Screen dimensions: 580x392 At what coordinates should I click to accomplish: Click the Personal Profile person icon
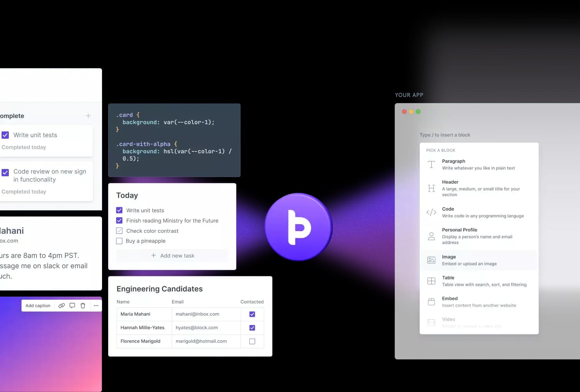click(432, 236)
